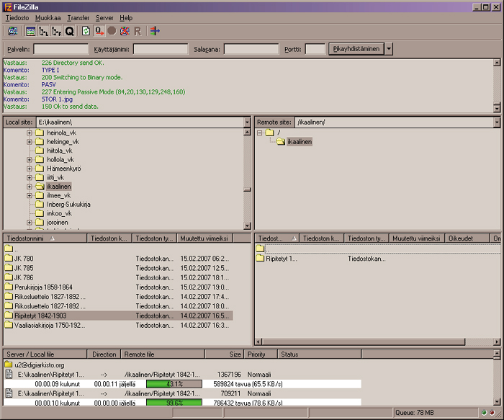Select the Perukirjoja 1858-1864 folder icon
This screenshot has width=504, height=420.
pos(9,287)
